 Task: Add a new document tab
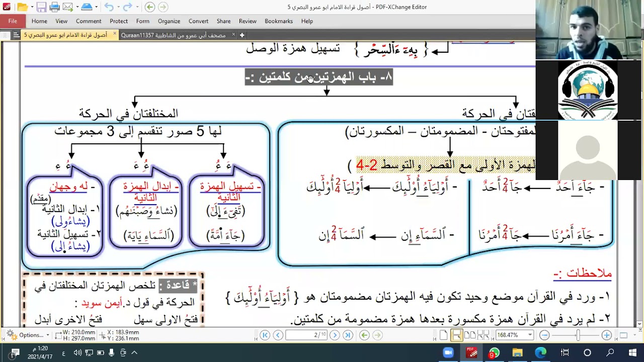pyautogui.click(x=242, y=35)
